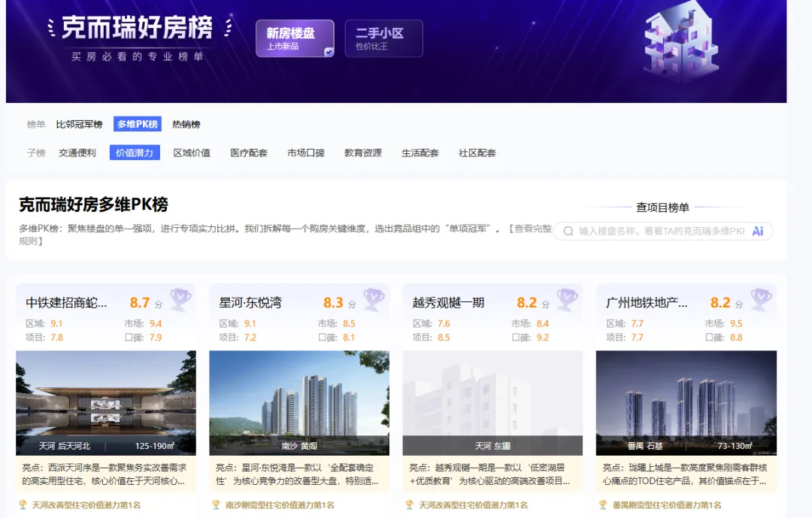Choose the 生活配套 sub-list

[x=420, y=153]
